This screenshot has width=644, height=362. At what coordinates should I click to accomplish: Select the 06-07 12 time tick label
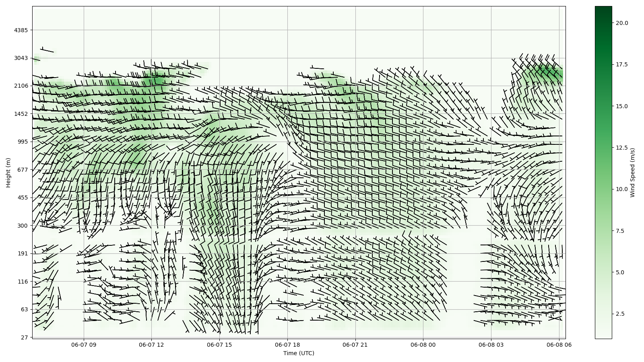click(x=152, y=345)
